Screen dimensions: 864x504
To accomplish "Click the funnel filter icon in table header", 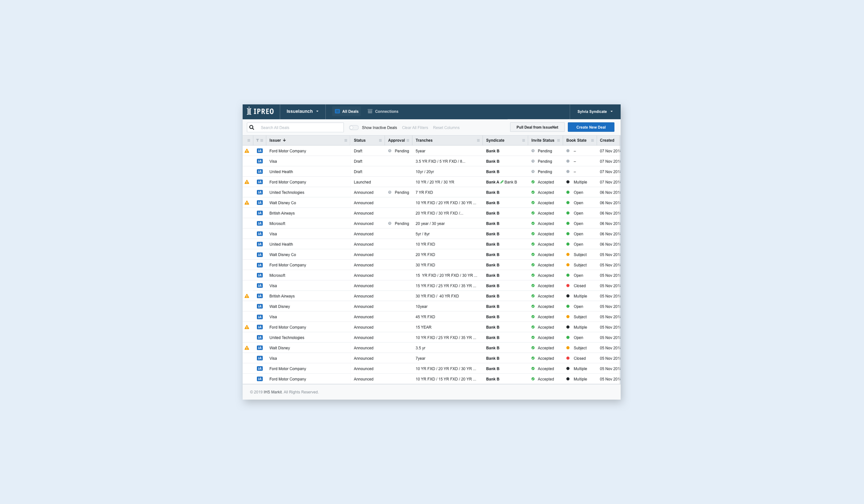I will pos(257,140).
